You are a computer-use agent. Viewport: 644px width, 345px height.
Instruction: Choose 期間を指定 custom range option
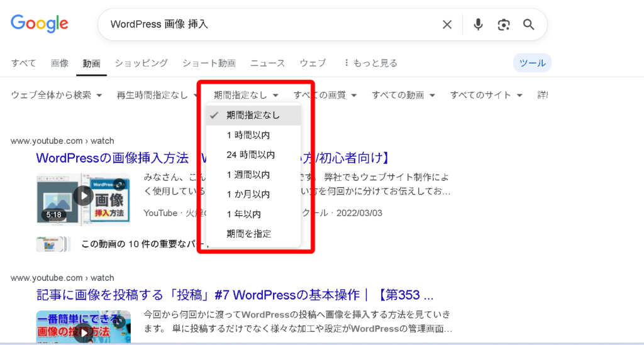[x=253, y=234]
